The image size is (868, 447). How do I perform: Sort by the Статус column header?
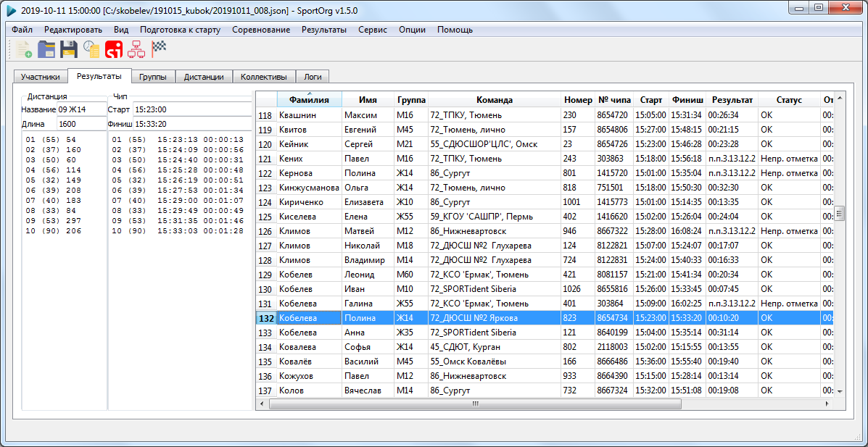click(789, 100)
